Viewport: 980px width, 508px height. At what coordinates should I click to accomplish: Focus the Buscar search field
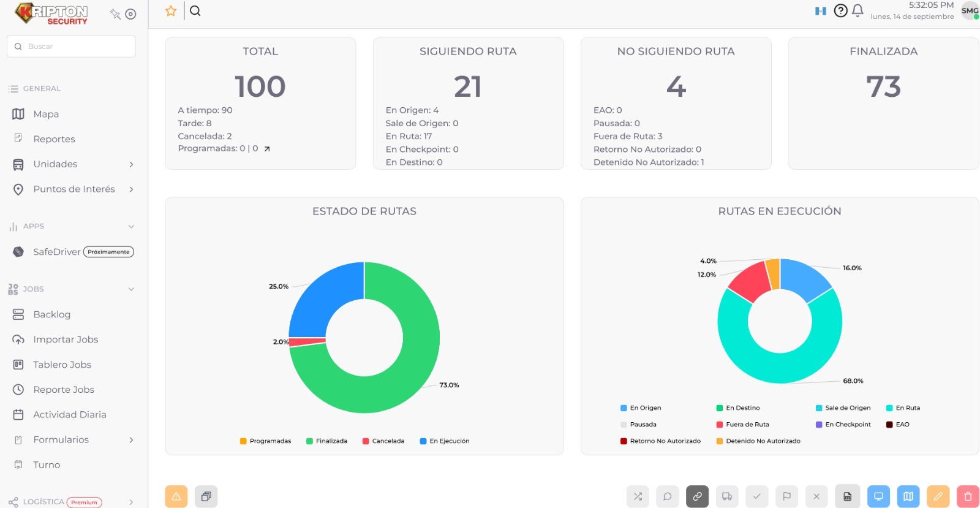click(71, 47)
